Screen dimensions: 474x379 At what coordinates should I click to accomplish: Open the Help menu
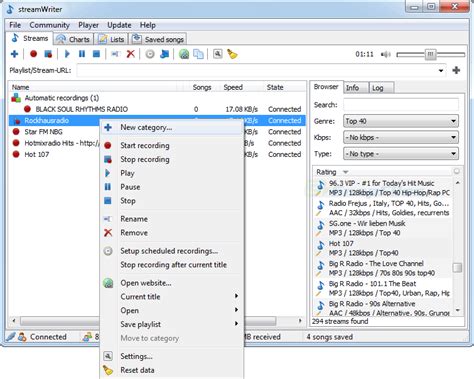[148, 25]
